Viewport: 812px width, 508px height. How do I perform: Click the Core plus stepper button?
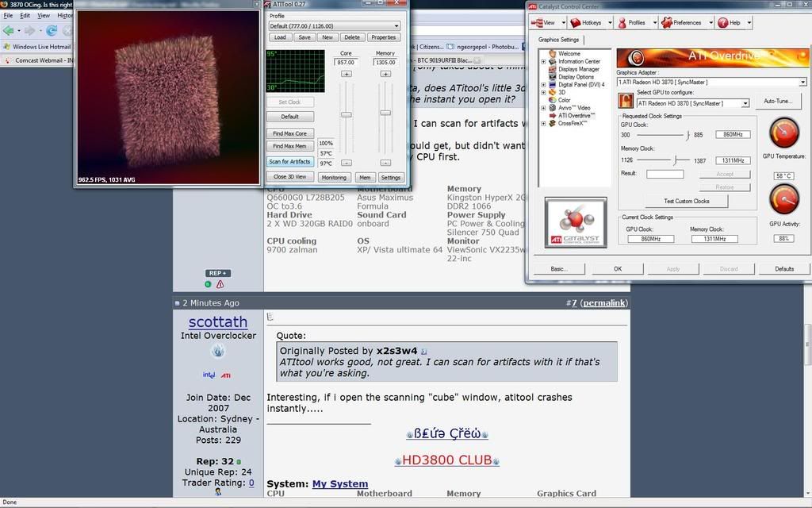[x=347, y=74]
